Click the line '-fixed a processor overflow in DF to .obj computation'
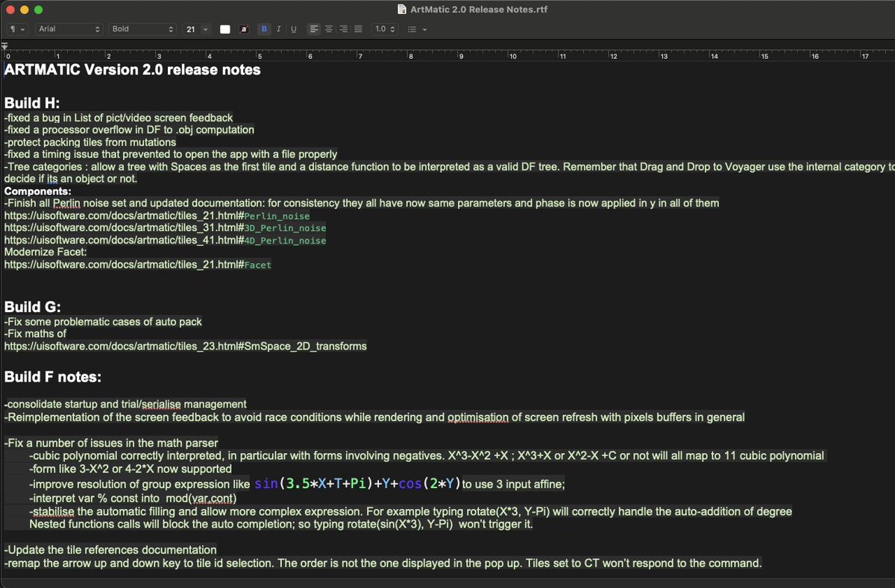This screenshot has height=588, width=895. click(129, 130)
